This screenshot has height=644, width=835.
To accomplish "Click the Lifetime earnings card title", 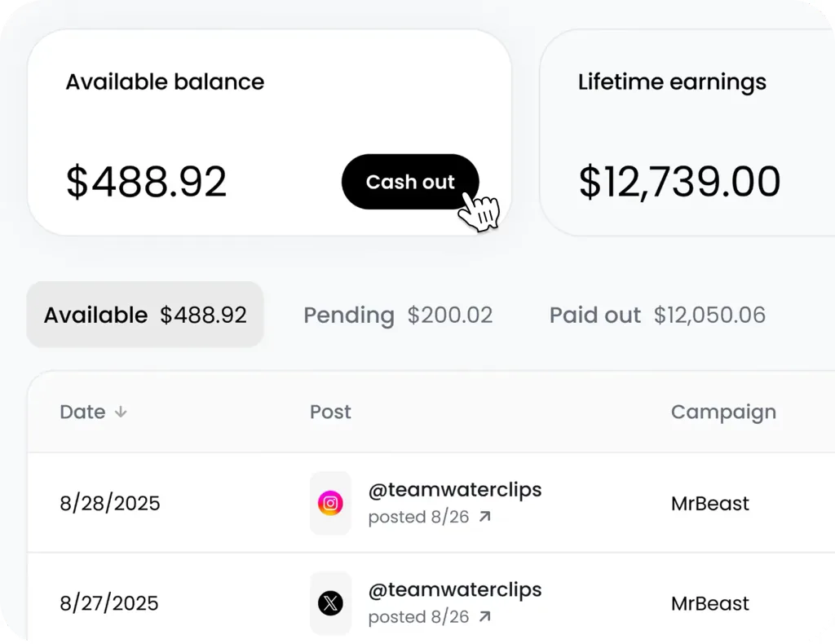I will pyautogui.click(x=672, y=82).
